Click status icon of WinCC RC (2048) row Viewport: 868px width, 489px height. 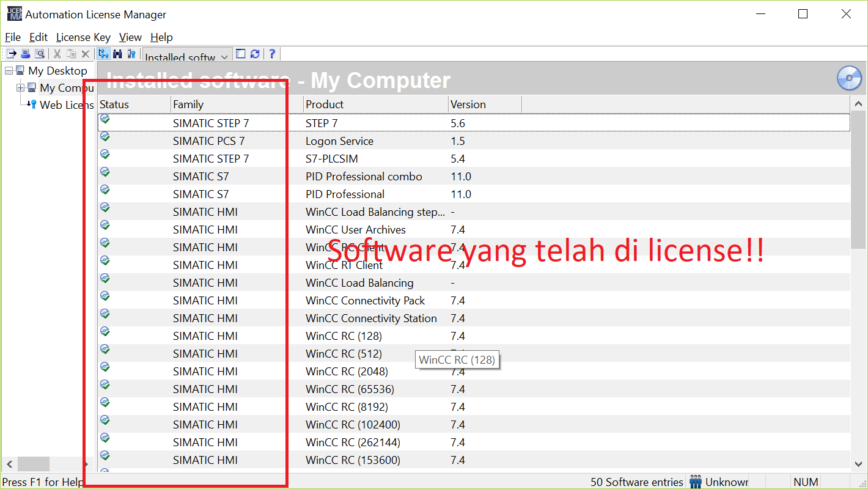[x=105, y=367]
